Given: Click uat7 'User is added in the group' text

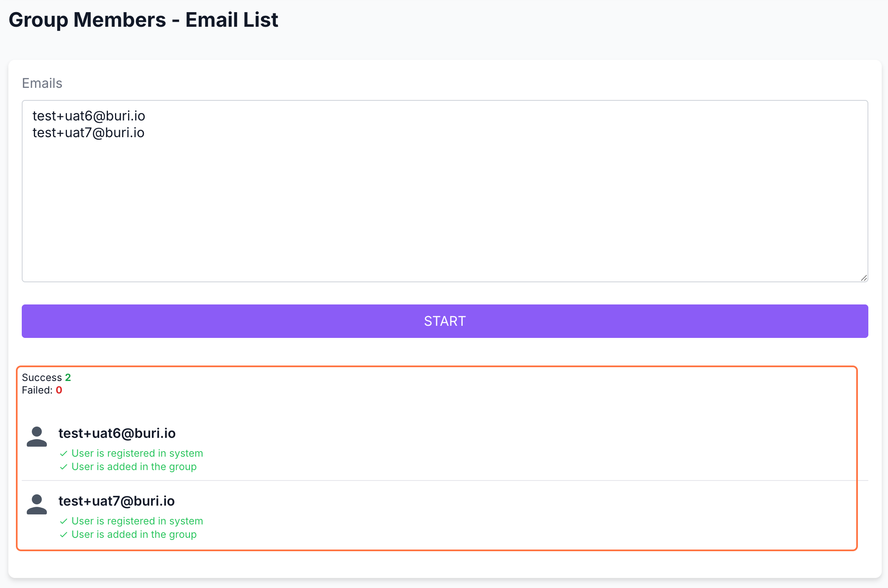Looking at the screenshot, I should [x=134, y=534].
